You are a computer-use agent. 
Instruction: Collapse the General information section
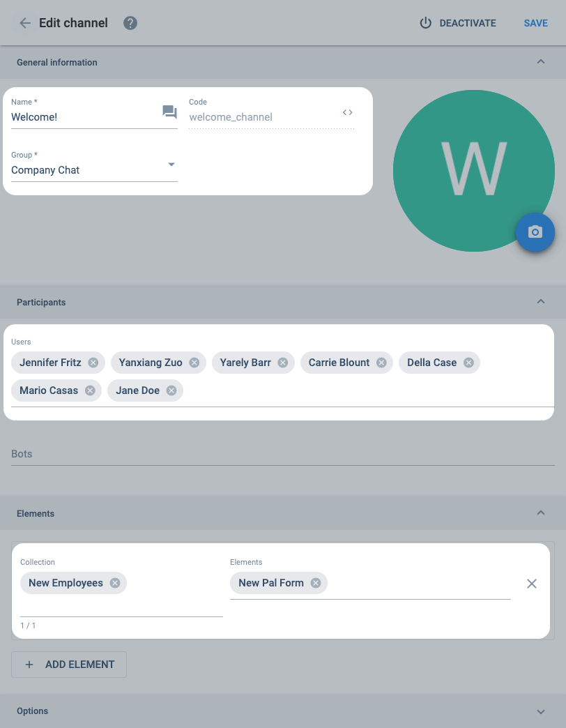(x=541, y=62)
